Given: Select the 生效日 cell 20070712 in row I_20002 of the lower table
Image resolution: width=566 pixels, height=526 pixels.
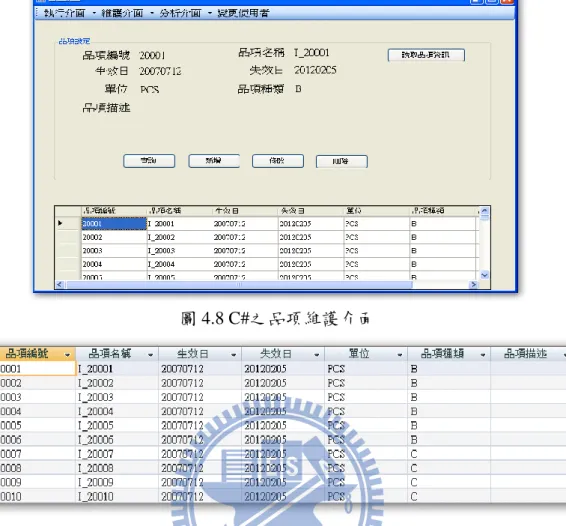Looking at the screenshot, I should [x=200, y=383].
